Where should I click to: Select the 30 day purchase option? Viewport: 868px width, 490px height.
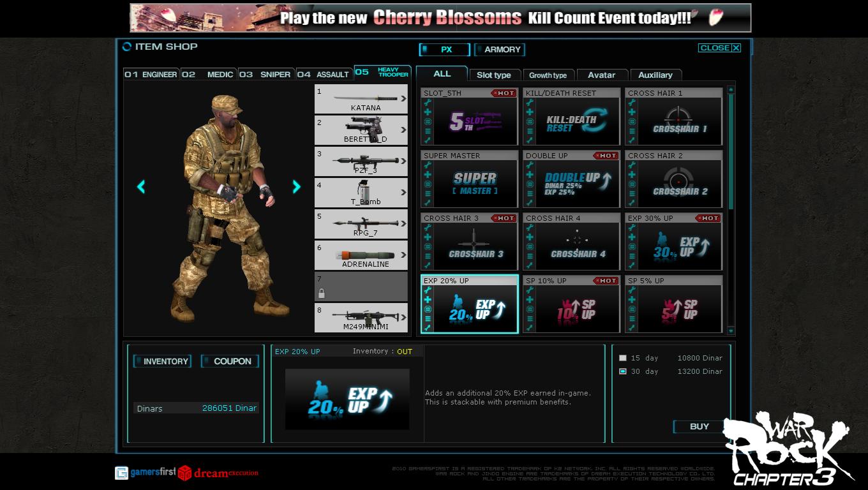click(x=623, y=371)
